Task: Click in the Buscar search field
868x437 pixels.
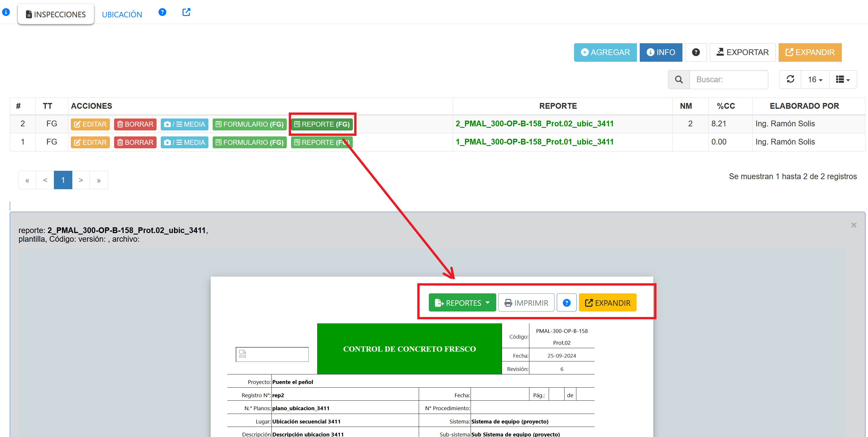Action: tap(729, 80)
